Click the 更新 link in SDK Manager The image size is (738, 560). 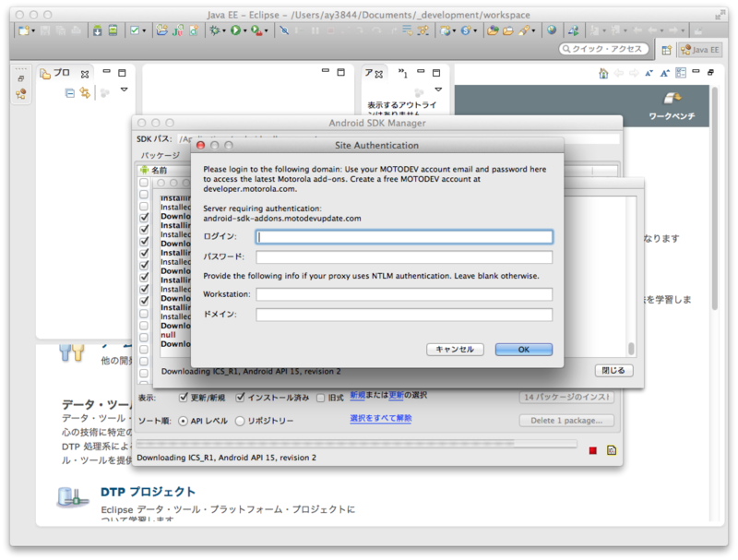[x=396, y=395]
